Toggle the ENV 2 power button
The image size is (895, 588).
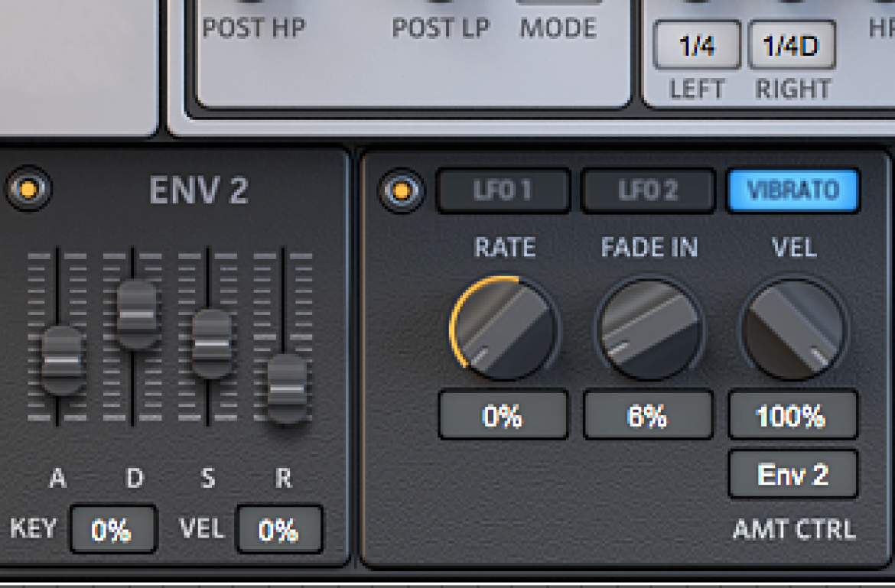(x=28, y=188)
